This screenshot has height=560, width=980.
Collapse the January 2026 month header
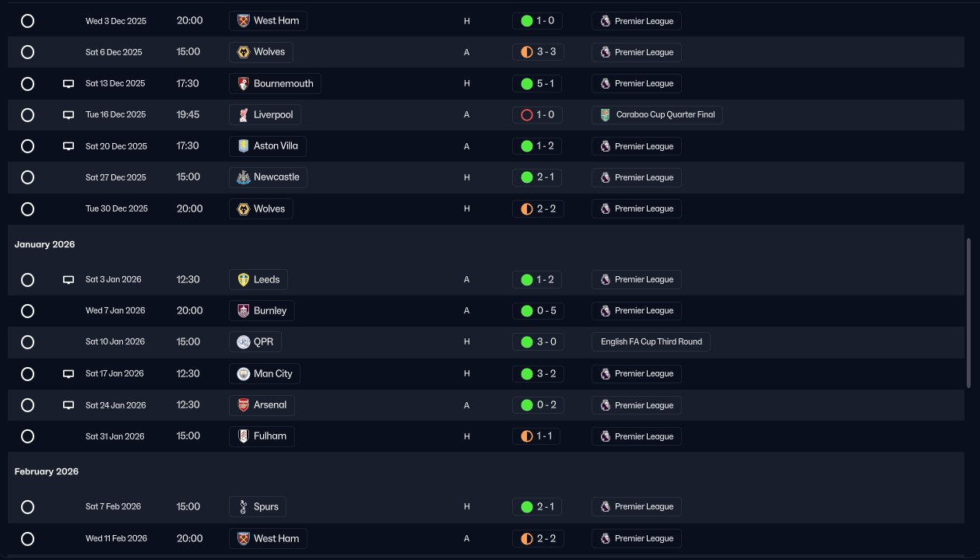click(44, 244)
